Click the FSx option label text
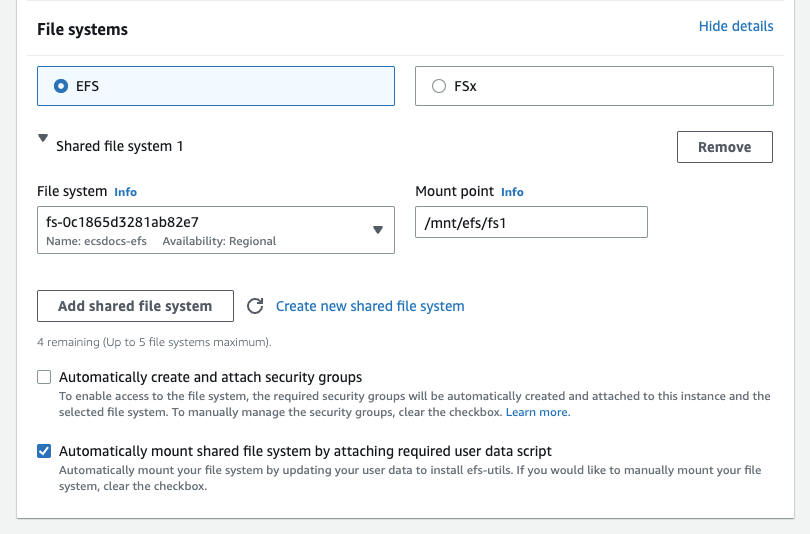Image resolution: width=810 pixels, height=534 pixels. click(x=466, y=86)
